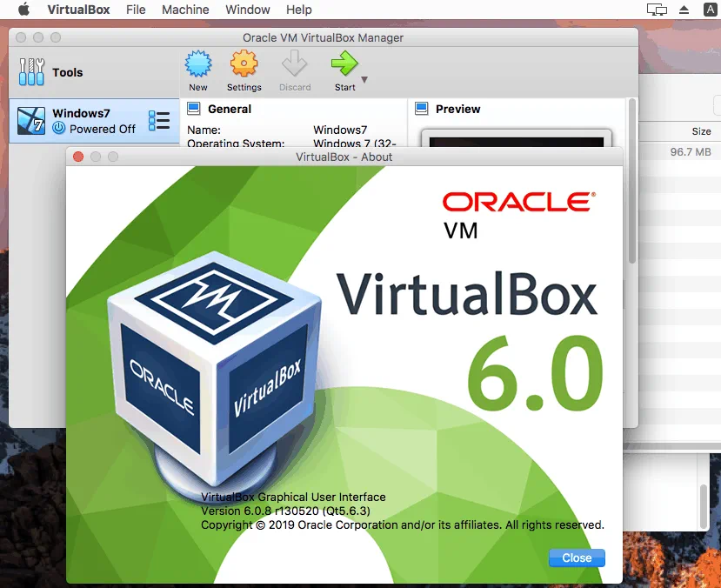Open the Windows7 machine tools menu icon
This screenshot has width=721, height=588.
[159, 121]
